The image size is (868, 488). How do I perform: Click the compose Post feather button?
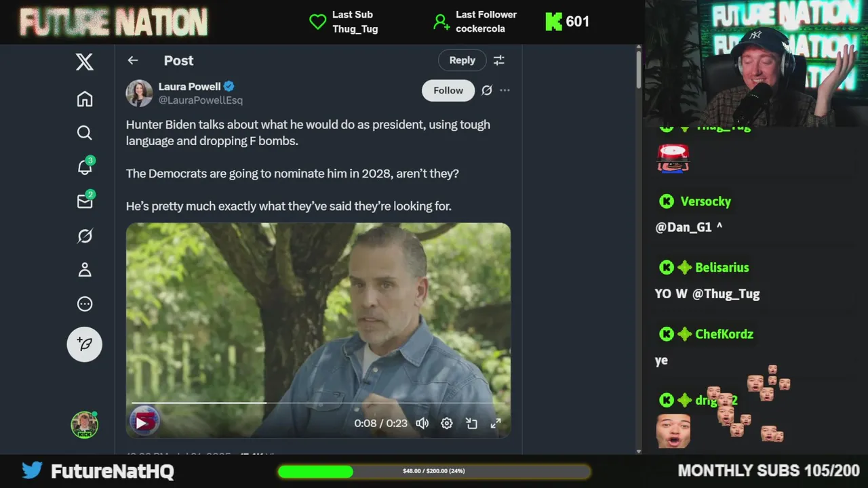(x=84, y=344)
